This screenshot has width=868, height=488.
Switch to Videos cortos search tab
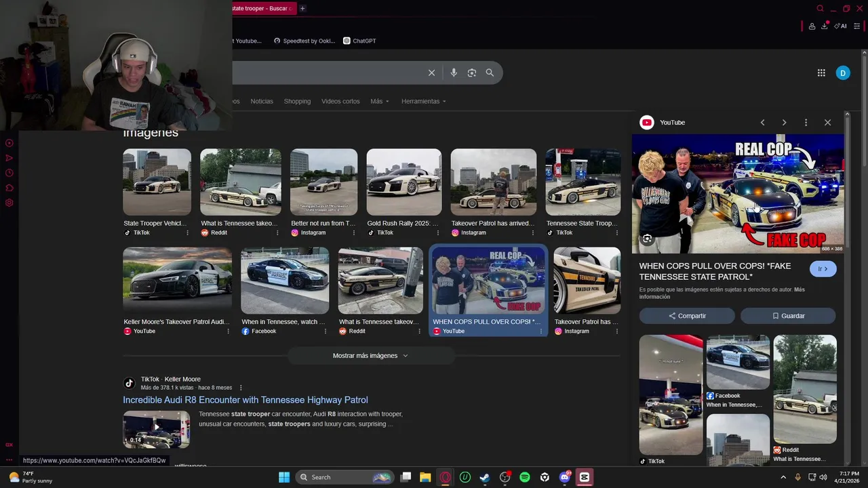(x=340, y=101)
